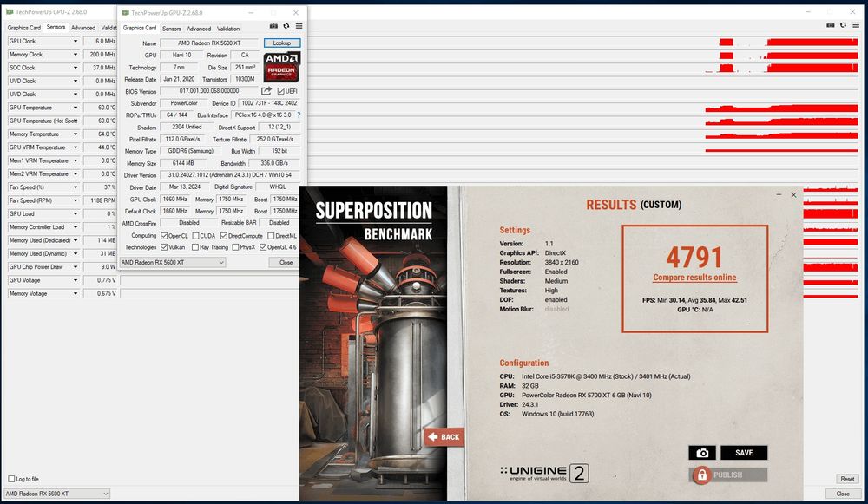Click the 4791 benchmark score

click(694, 257)
